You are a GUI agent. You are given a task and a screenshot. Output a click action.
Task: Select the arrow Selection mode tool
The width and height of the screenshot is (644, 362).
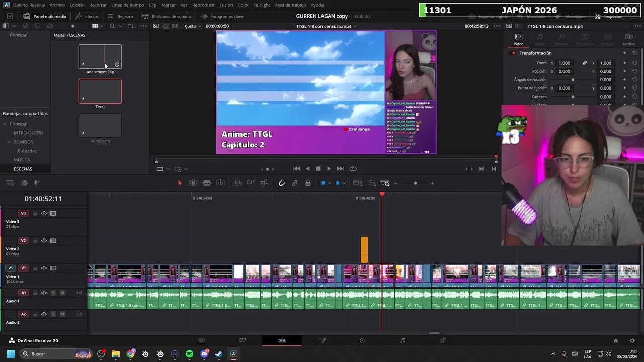pyautogui.click(x=180, y=183)
